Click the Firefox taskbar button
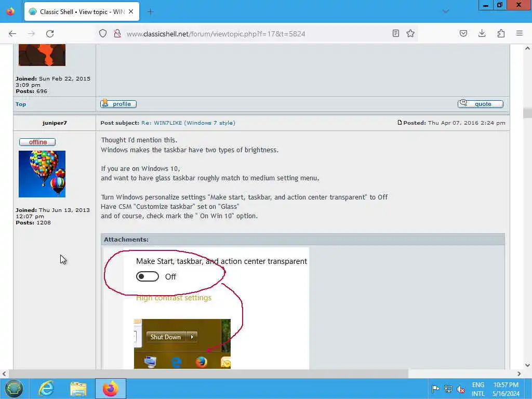The height and width of the screenshot is (399, 532). pos(111,389)
